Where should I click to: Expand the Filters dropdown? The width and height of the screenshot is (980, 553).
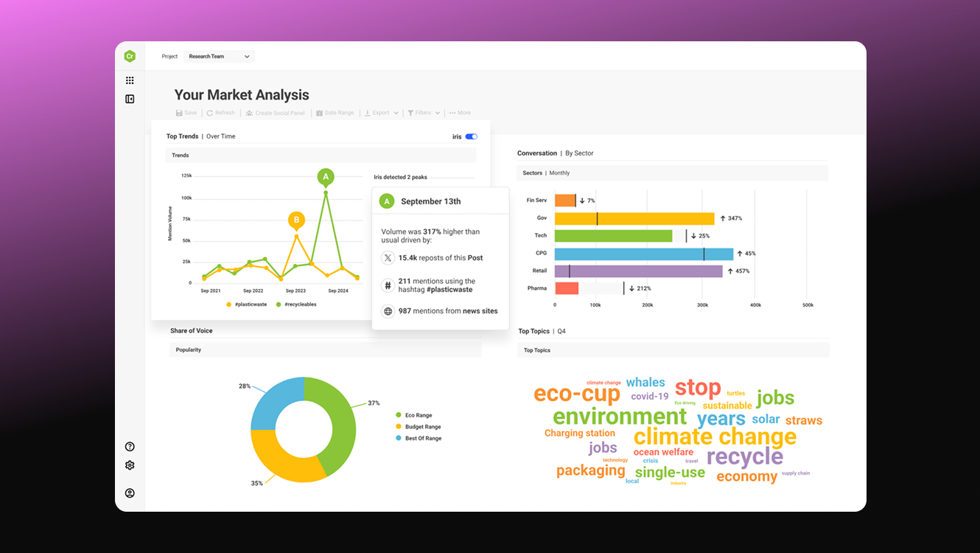click(x=424, y=113)
